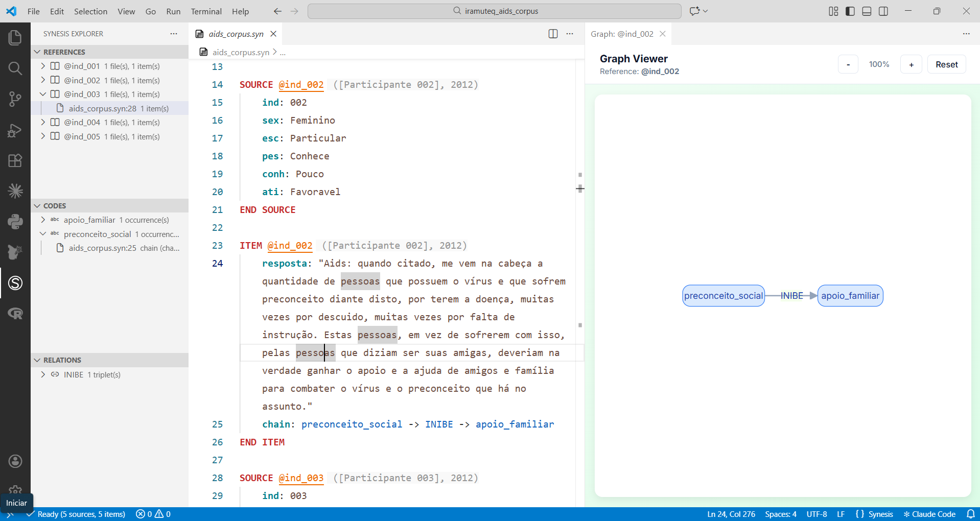
Task: Open Run and Debug view
Action: tap(15, 130)
